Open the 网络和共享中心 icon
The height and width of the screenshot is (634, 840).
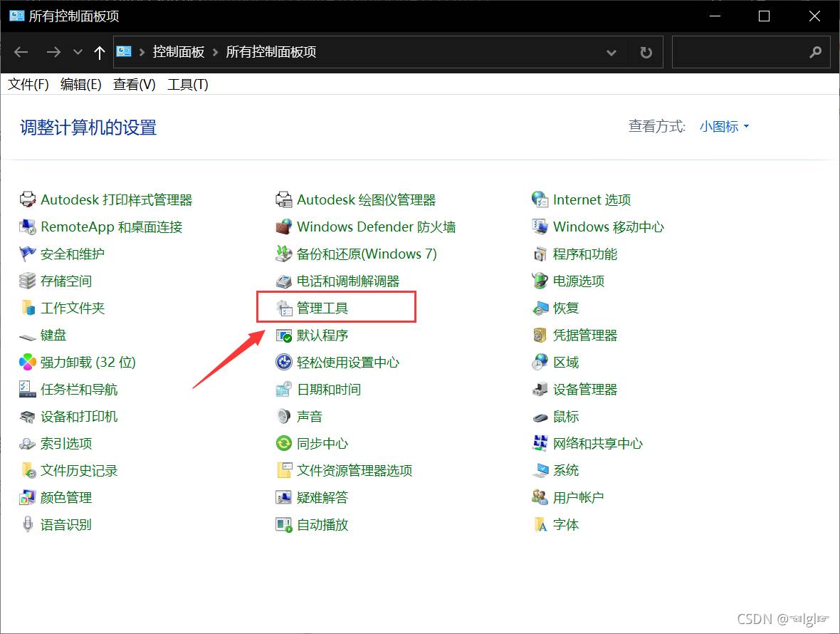pos(540,444)
